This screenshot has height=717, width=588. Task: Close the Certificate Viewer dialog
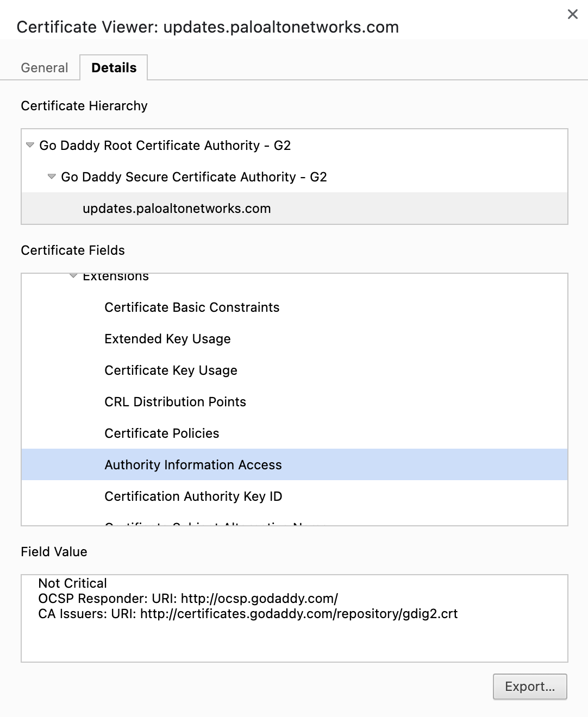pyautogui.click(x=572, y=15)
